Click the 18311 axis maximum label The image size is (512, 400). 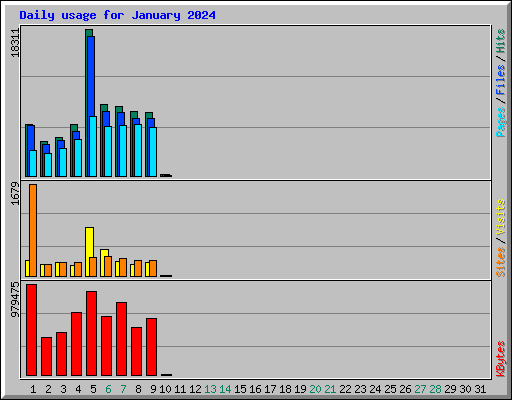click(x=15, y=43)
